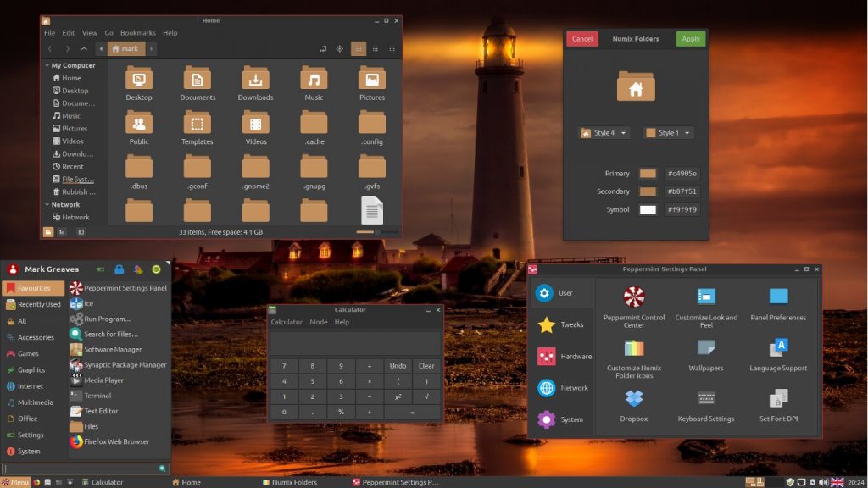Open the Bookmarks menu in the file manager

click(137, 32)
